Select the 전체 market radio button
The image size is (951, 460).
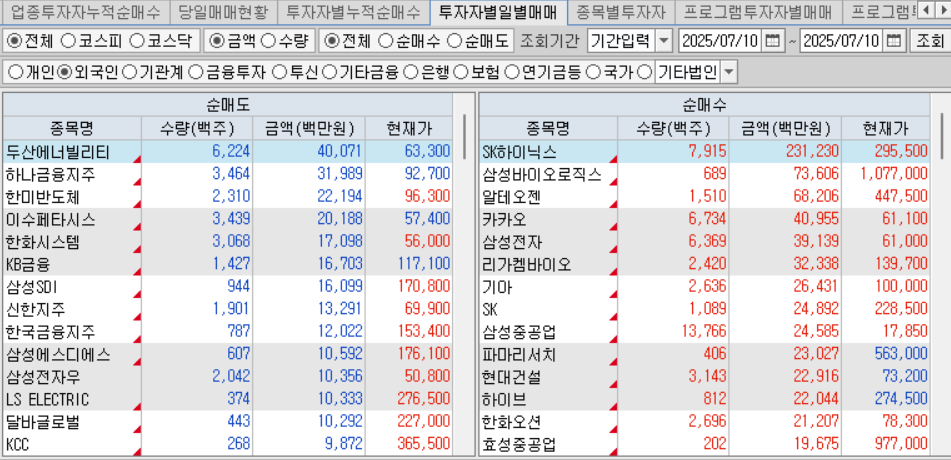[13, 41]
